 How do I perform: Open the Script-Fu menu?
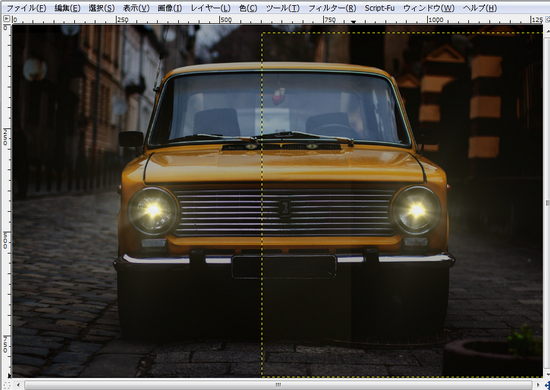point(380,8)
